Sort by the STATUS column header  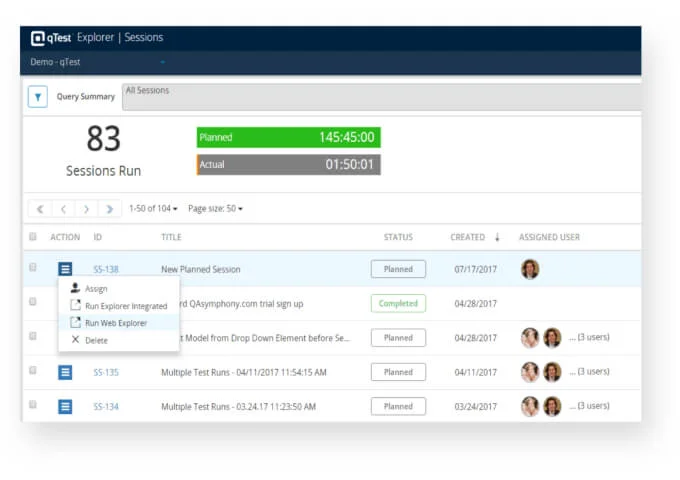[398, 237]
